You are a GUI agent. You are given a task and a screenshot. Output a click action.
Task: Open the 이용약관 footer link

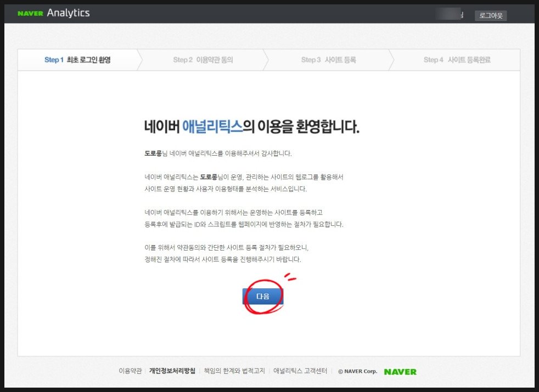click(x=130, y=371)
